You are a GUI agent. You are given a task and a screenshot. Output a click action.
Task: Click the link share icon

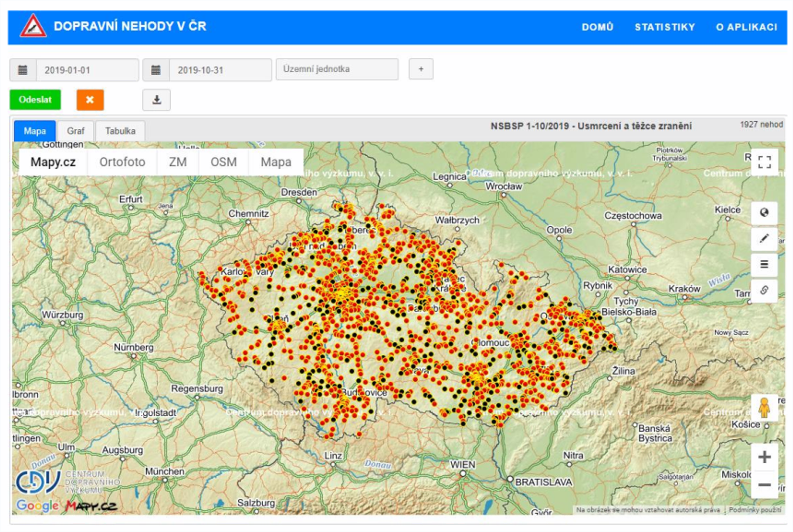[x=764, y=290]
